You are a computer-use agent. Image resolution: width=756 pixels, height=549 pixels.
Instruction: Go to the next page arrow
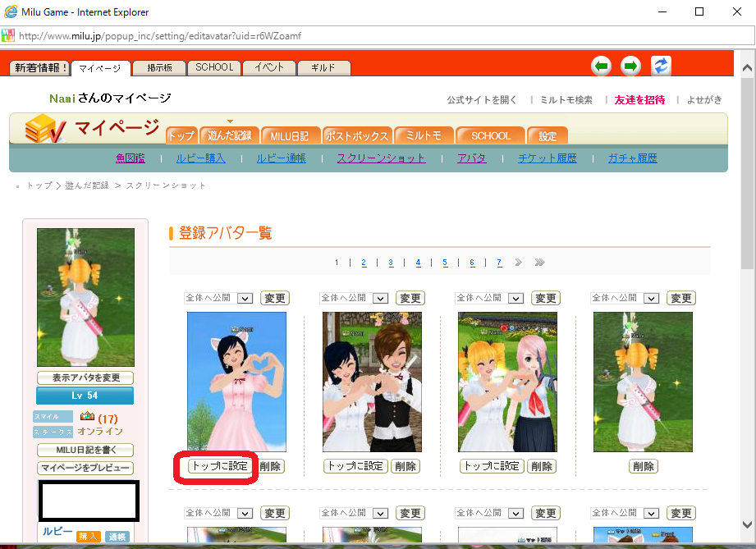coord(518,263)
